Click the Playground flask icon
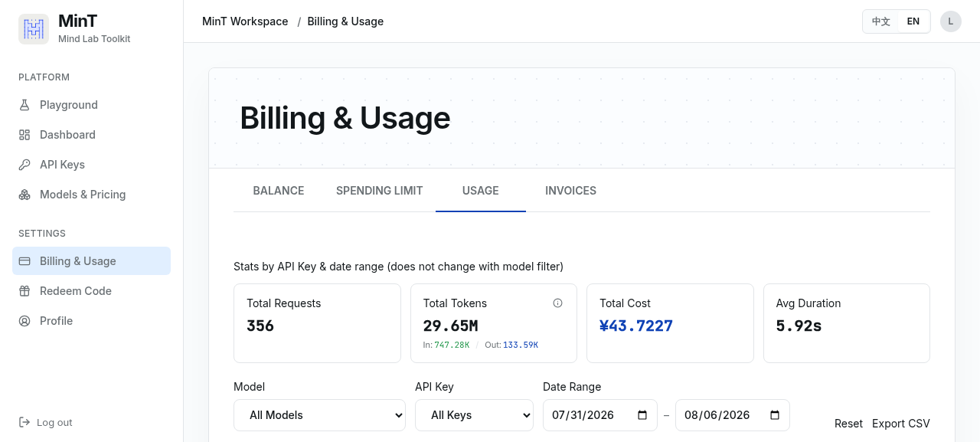Screen dimensions: 980x442 point(24,105)
